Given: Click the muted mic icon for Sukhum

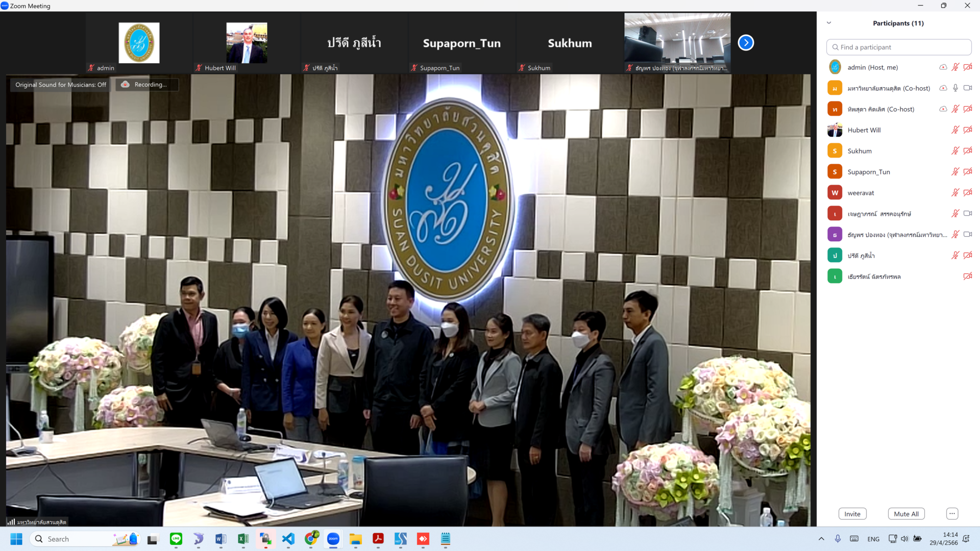Looking at the screenshot, I should pyautogui.click(x=955, y=151).
